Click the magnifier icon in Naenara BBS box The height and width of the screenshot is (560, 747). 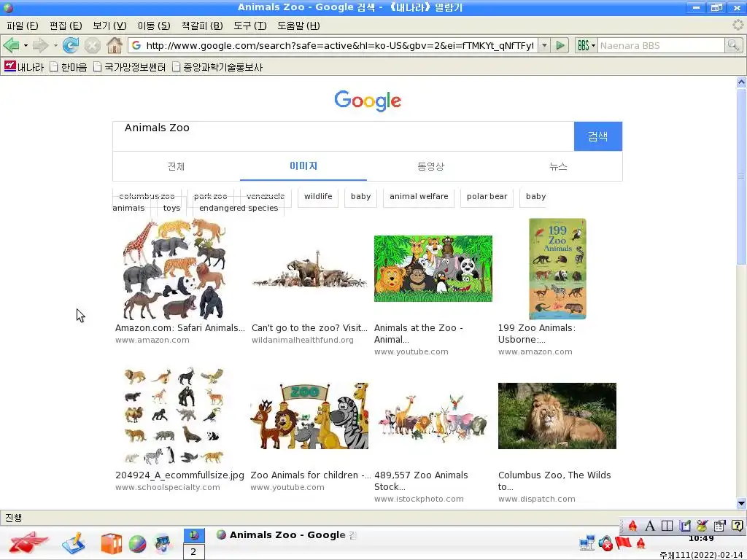[733, 46]
